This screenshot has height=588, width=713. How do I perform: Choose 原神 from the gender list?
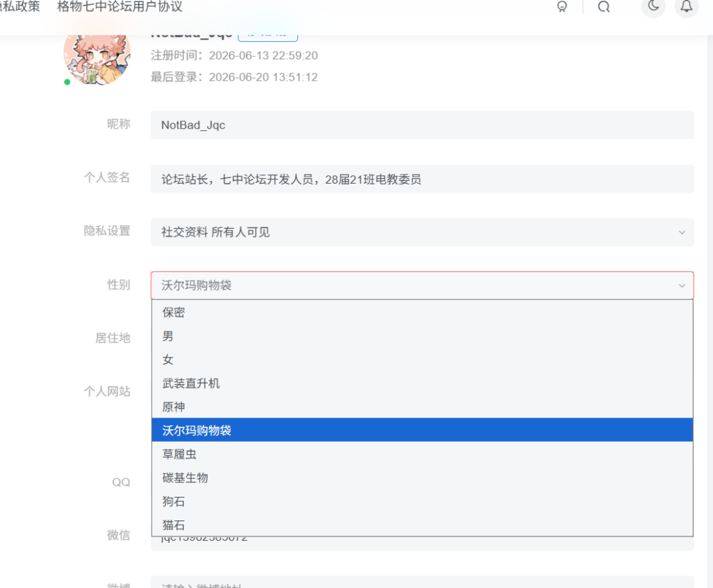click(x=422, y=406)
